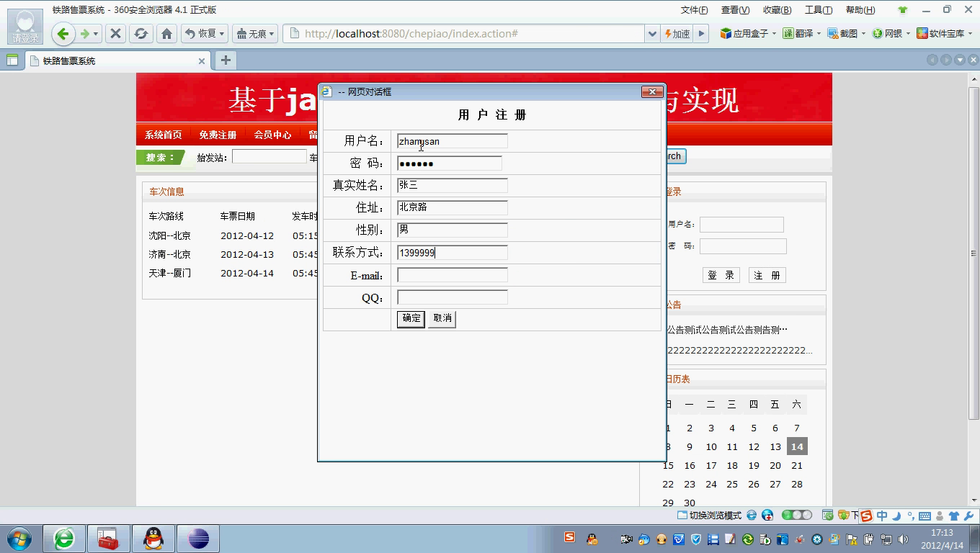This screenshot has height=553, width=980.
Task: Click the Windows Start orb
Action: pos(19,539)
